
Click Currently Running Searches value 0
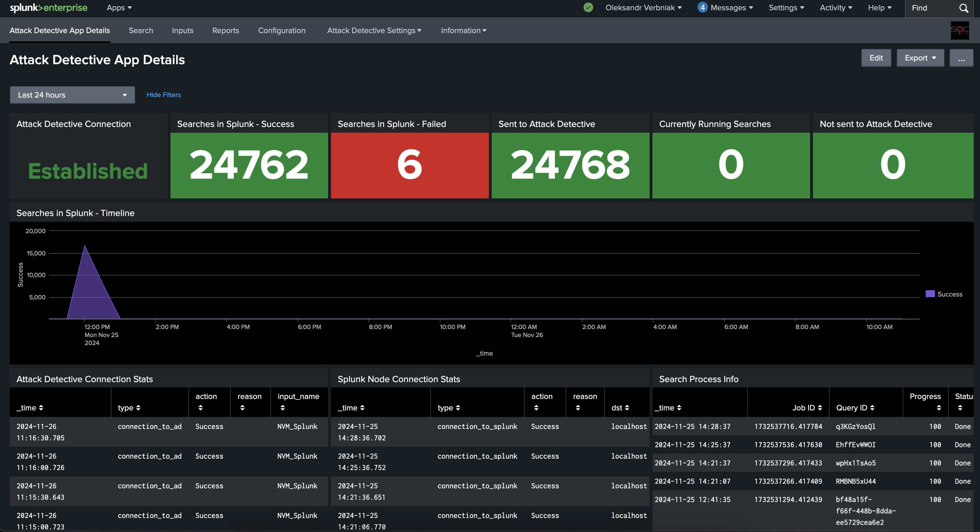pyautogui.click(x=731, y=165)
